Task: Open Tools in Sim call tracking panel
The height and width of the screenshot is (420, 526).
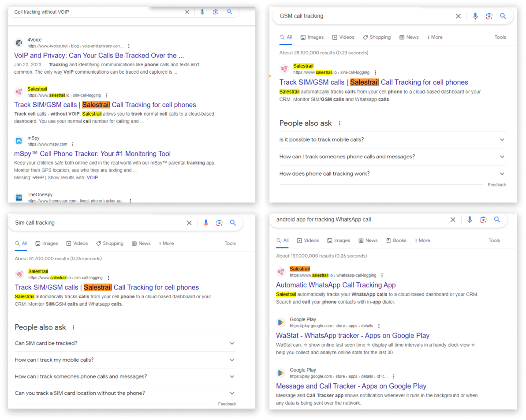Action: pos(230,244)
